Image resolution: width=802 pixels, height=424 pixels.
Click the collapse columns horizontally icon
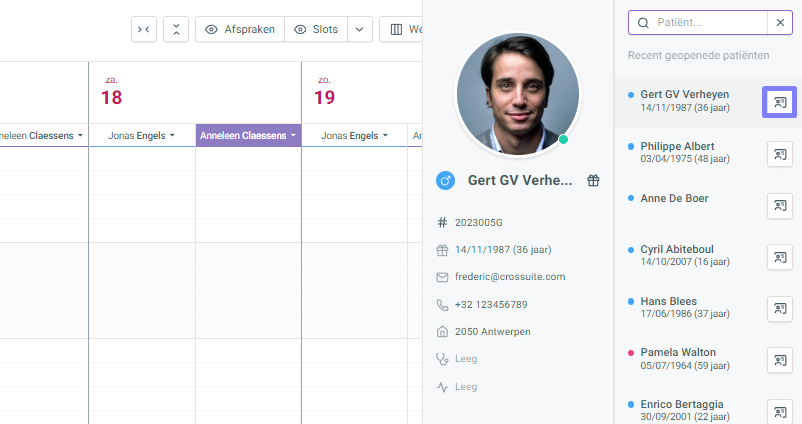[x=144, y=29]
